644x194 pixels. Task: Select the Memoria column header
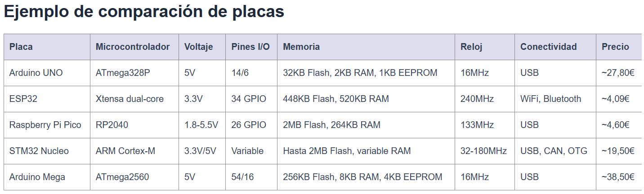(x=301, y=47)
